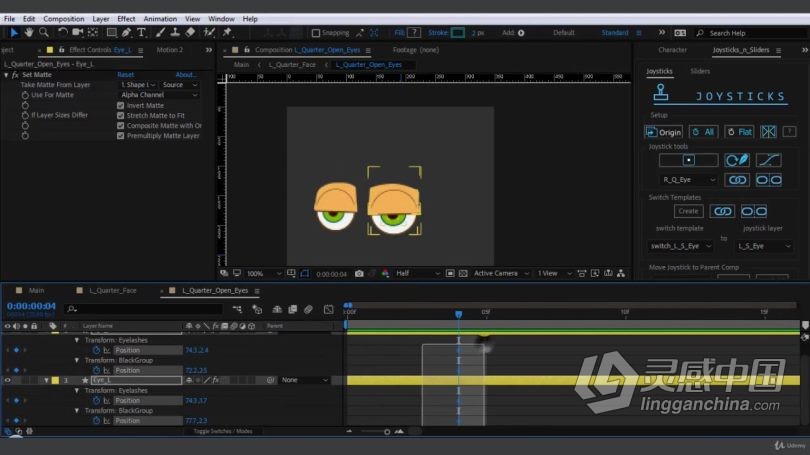The height and width of the screenshot is (455, 810).
Task: Click the timeline zoom slider handle
Action: 387,432
